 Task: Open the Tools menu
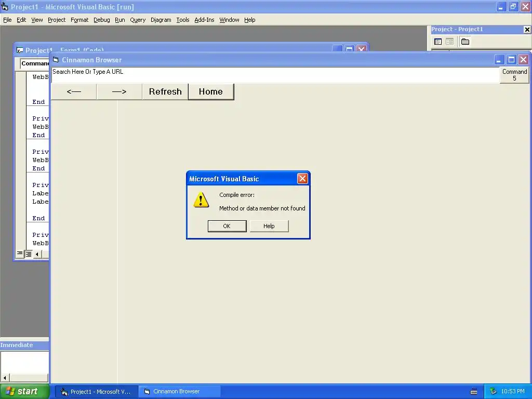tap(182, 20)
